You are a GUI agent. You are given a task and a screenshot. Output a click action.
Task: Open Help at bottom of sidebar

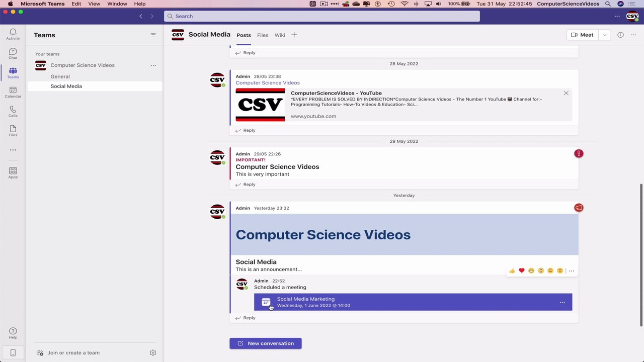(13, 333)
